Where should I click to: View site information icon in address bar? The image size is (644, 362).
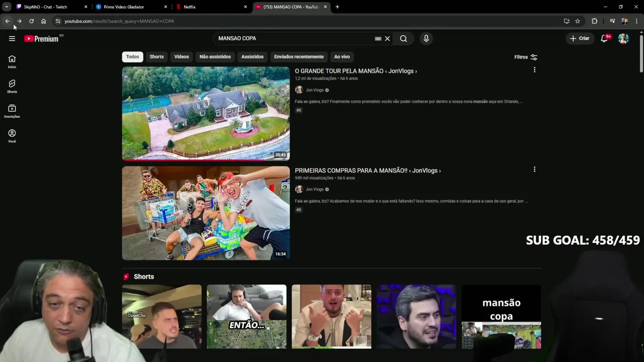pos(58,21)
